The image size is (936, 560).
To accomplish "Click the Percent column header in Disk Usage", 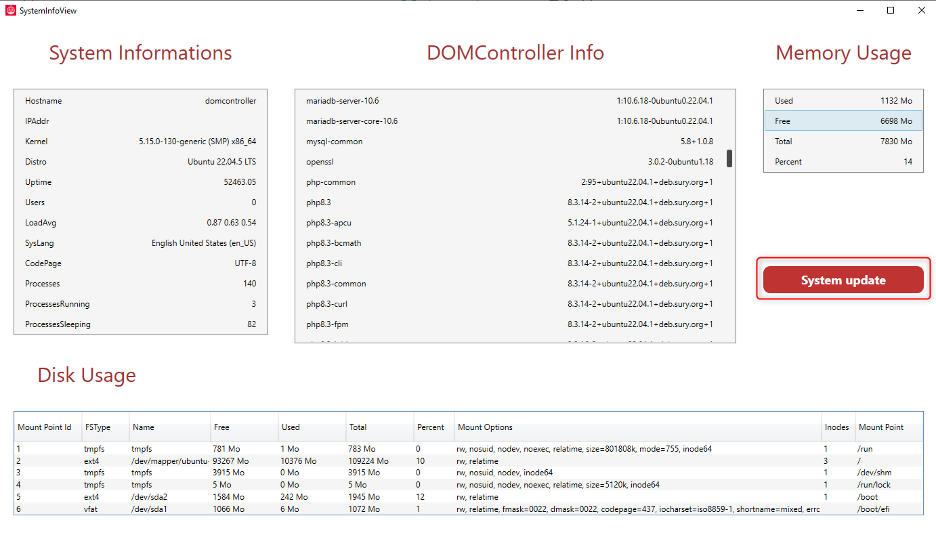I will click(434, 427).
